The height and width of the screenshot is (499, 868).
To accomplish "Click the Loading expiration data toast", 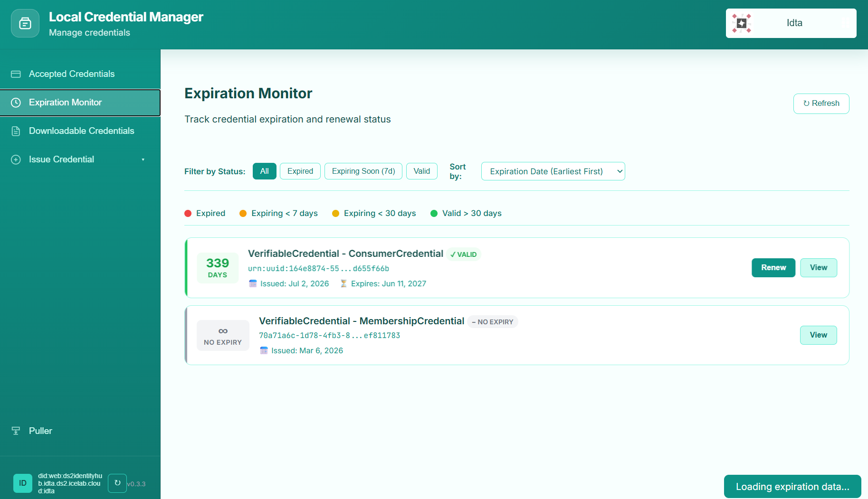I will (x=792, y=487).
